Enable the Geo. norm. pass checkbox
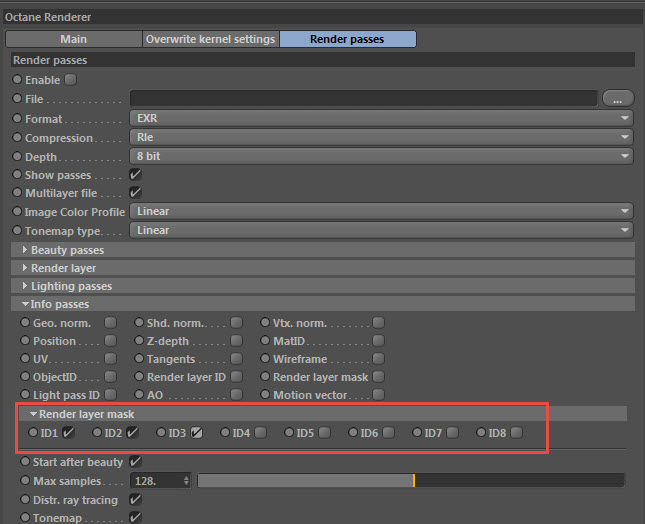Image resolution: width=645 pixels, height=524 pixels. [x=111, y=322]
